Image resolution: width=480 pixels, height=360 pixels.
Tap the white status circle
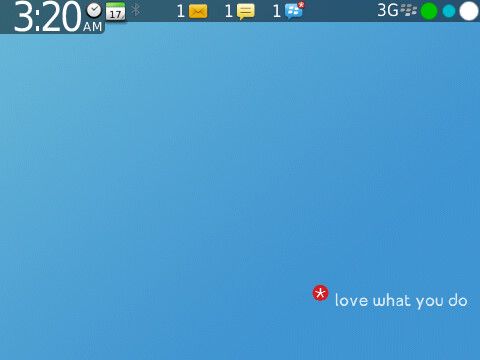[x=469, y=11]
